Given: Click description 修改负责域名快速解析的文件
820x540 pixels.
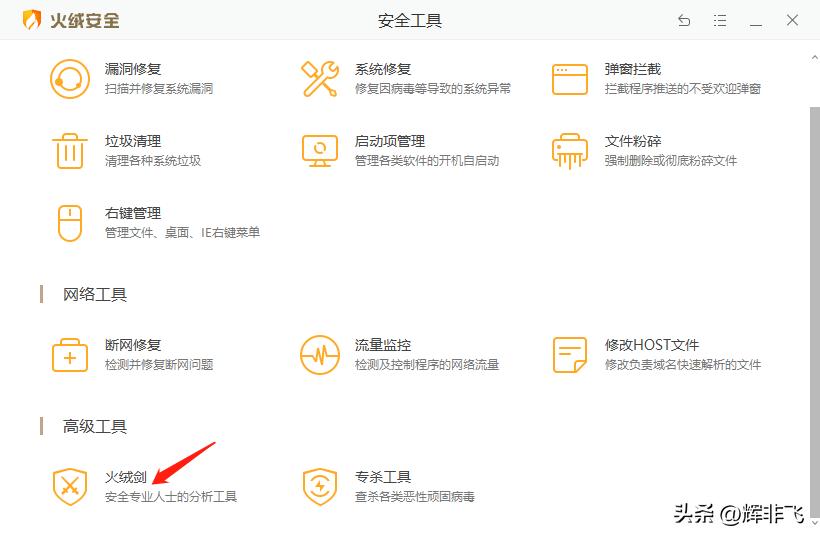Looking at the screenshot, I should [682, 364].
